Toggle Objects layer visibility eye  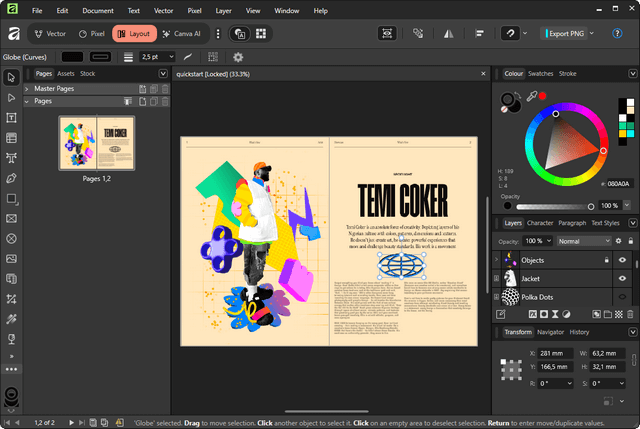(x=622, y=260)
